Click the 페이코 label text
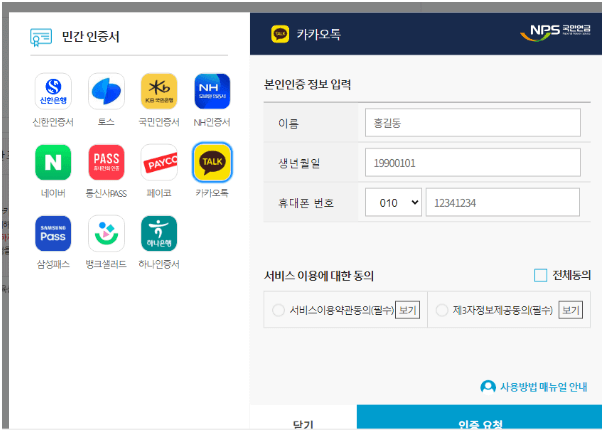Image resolution: width=611 pixels, height=445 pixels. pyautogui.click(x=159, y=193)
